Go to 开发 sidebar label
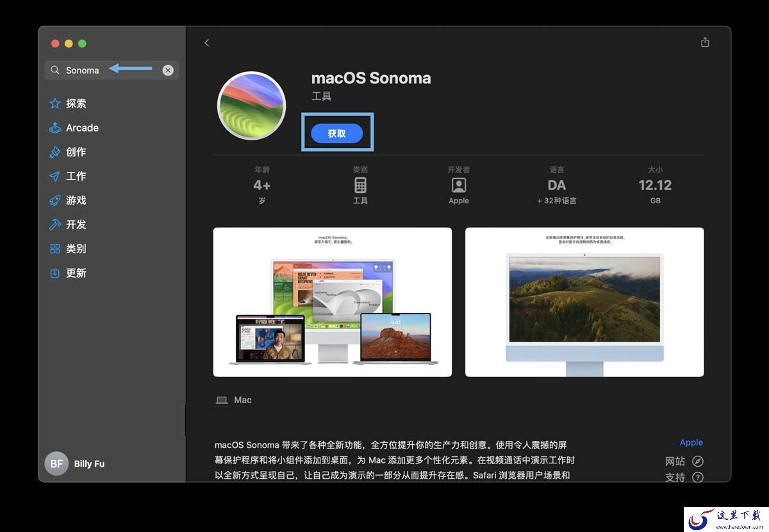Image resolution: width=769 pixels, height=532 pixels. coord(76,225)
